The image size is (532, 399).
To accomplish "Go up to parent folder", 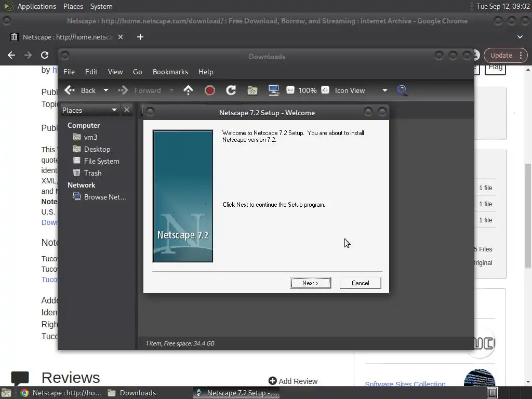I will pos(188,90).
